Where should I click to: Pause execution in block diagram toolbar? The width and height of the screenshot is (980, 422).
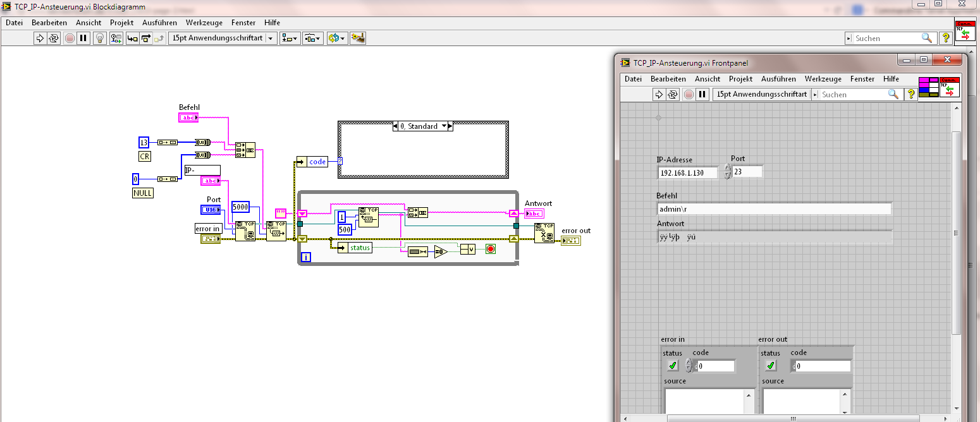(x=83, y=39)
